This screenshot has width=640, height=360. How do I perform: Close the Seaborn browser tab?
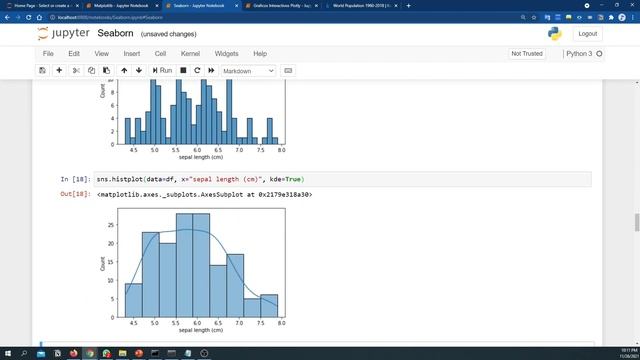[x=237, y=6]
